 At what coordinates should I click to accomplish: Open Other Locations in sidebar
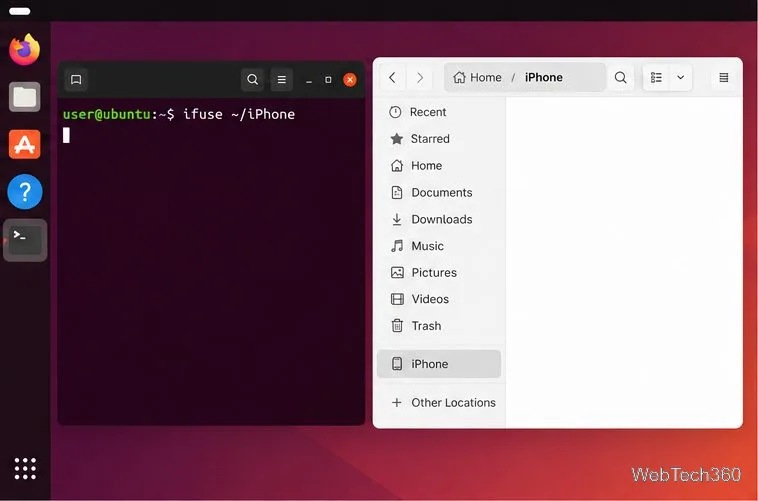click(439, 402)
